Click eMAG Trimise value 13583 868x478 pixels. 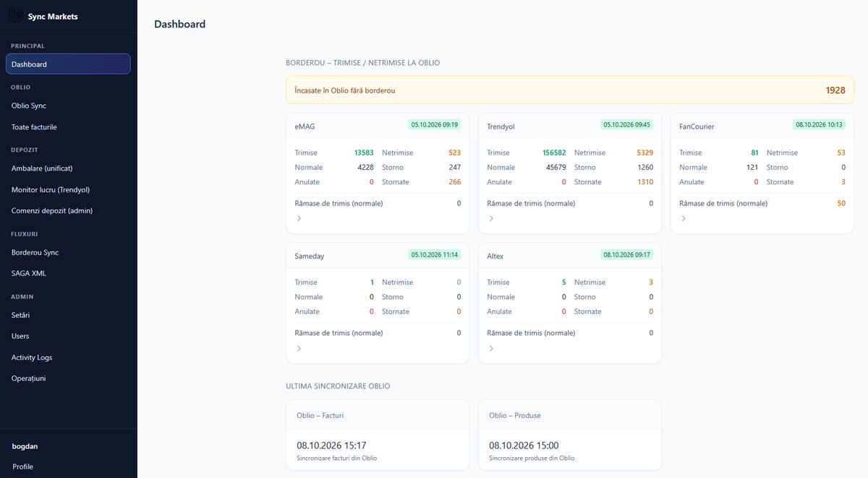pos(364,153)
